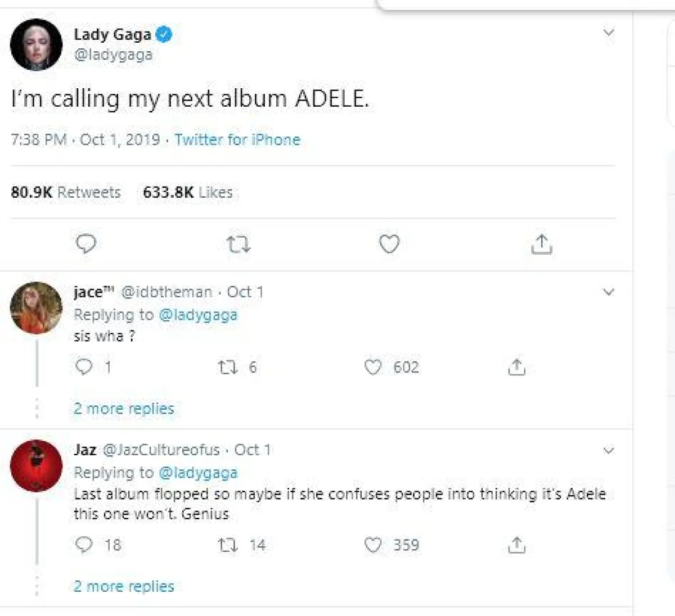This screenshot has height=616, width=675.
Task: Share jace's reply tweet
Action: point(516,367)
